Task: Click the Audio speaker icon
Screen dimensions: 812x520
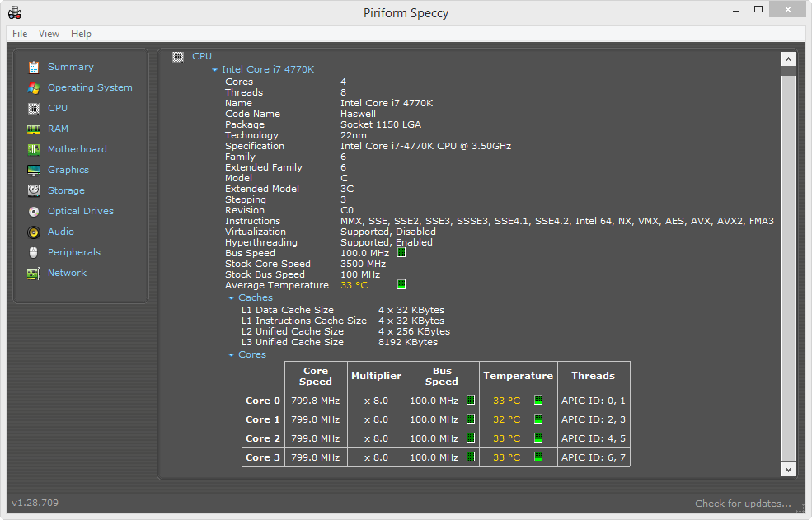Action: tap(34, 232)
